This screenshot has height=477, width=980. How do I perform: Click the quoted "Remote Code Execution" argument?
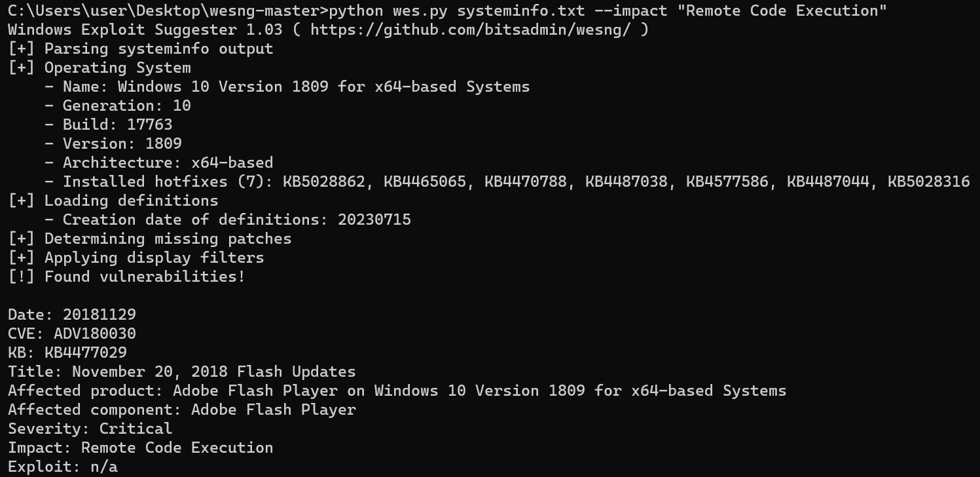(786, 10)
